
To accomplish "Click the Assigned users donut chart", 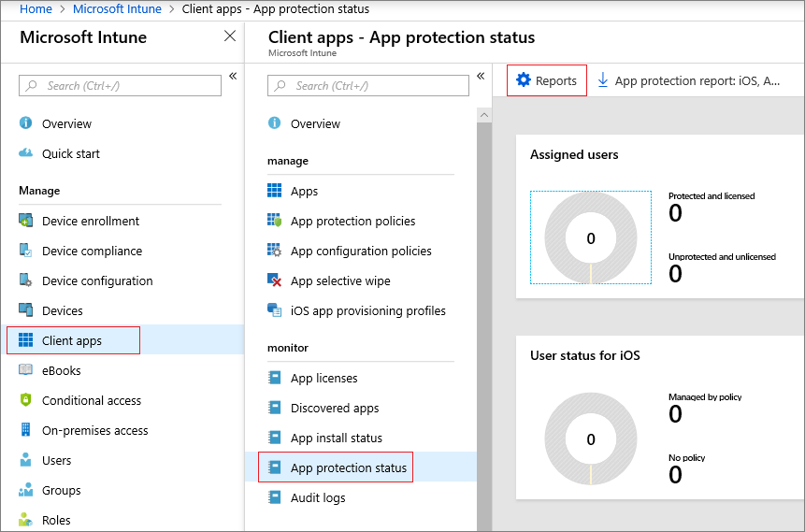I will [x=591, y=237].
